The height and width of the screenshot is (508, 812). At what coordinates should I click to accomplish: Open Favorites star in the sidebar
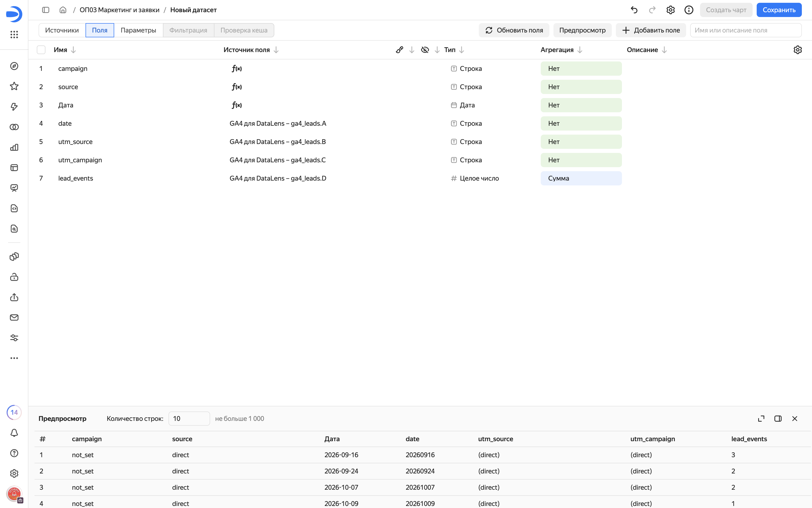click(x=14, y=86)
